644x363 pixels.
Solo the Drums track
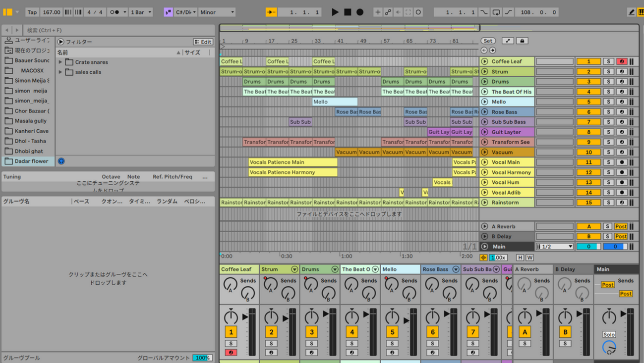608,81
